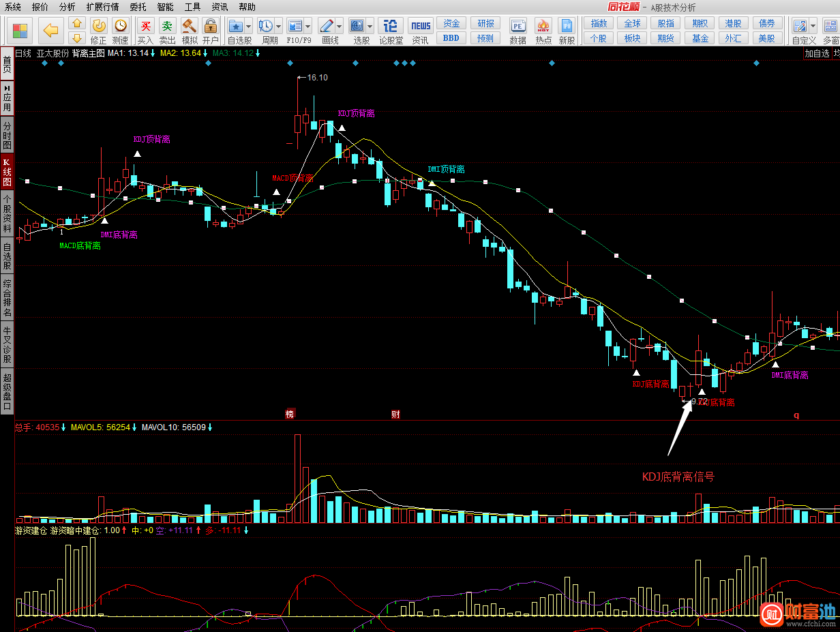Click the down arrow toolbar icon
Viewport: 840px width, 632px height.
click(x=77, y=38)
